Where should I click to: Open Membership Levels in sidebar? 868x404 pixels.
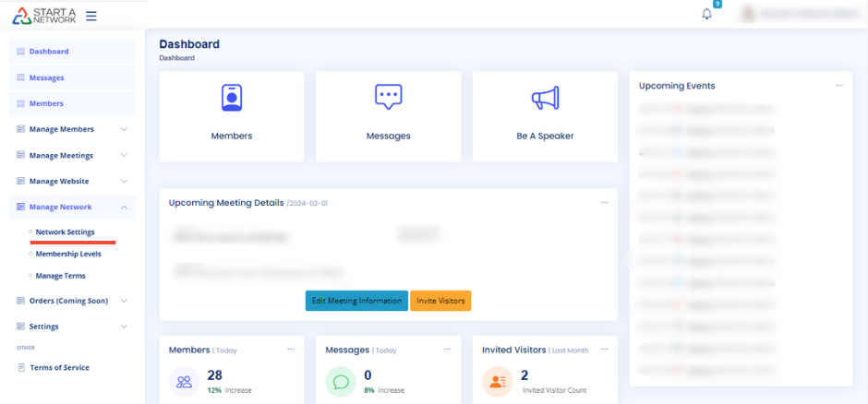68,254
